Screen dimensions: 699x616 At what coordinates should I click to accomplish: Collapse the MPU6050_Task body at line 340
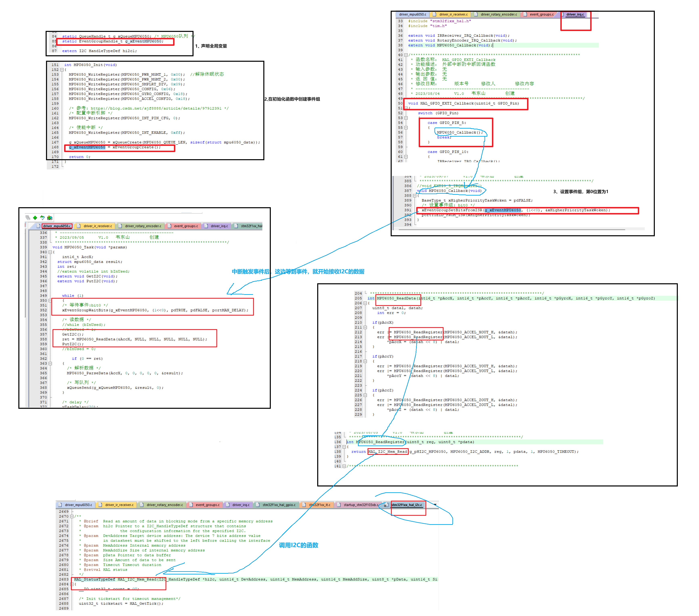tap(50, 252)
